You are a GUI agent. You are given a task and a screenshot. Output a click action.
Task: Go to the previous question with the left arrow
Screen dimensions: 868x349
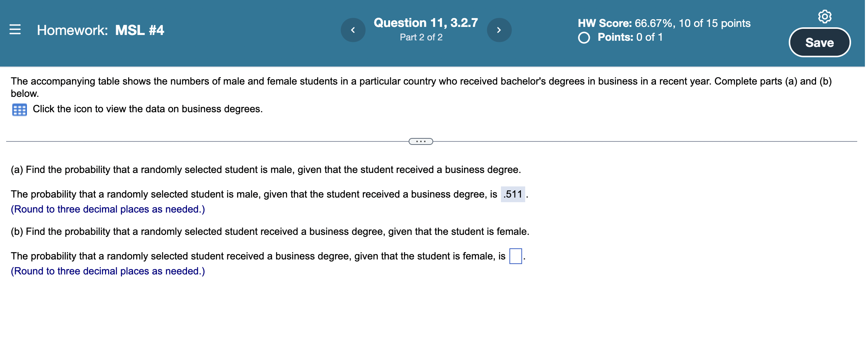353,30
